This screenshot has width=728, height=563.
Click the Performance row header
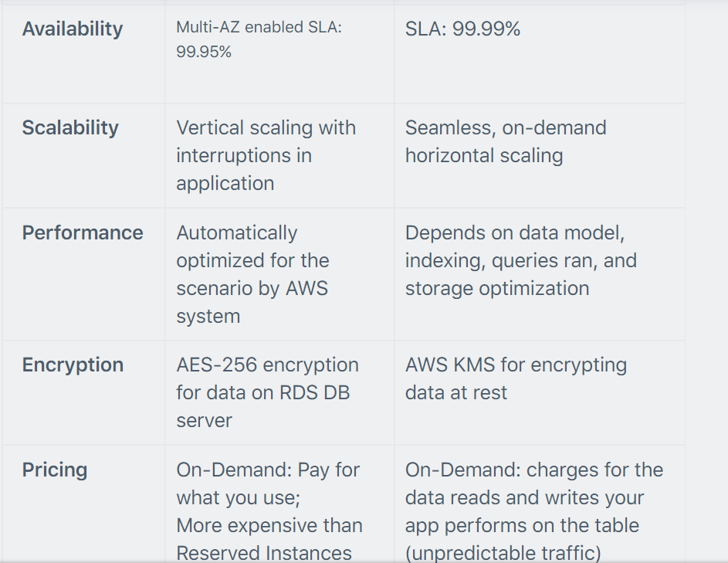point(83,232)
